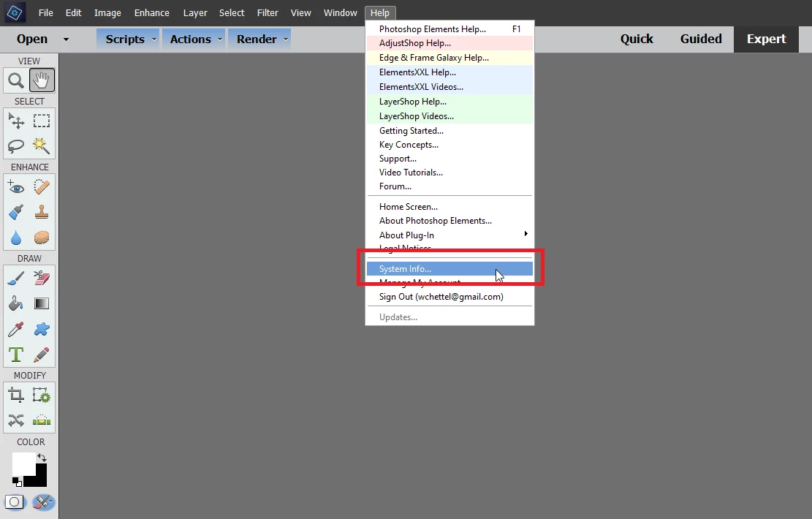Select the Brush tool
Image resolution: width=812 pixels, height=519 pixels.
[x=16, y=279]
